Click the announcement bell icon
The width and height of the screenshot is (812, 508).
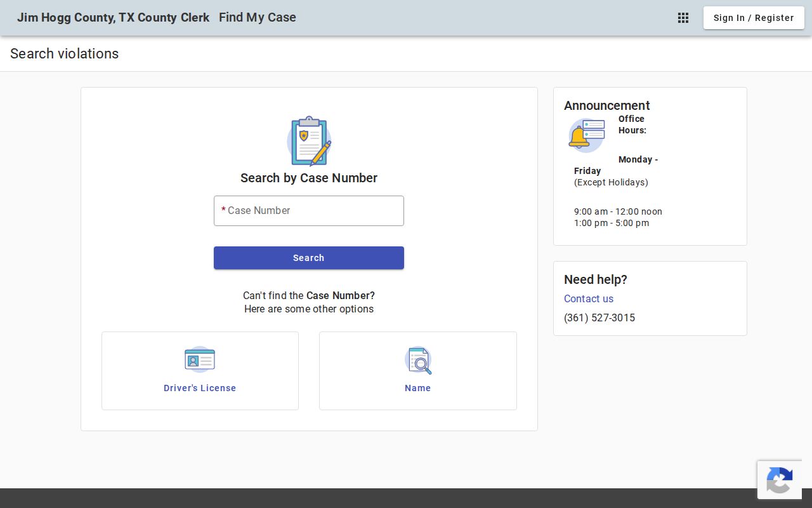[586, 135]
